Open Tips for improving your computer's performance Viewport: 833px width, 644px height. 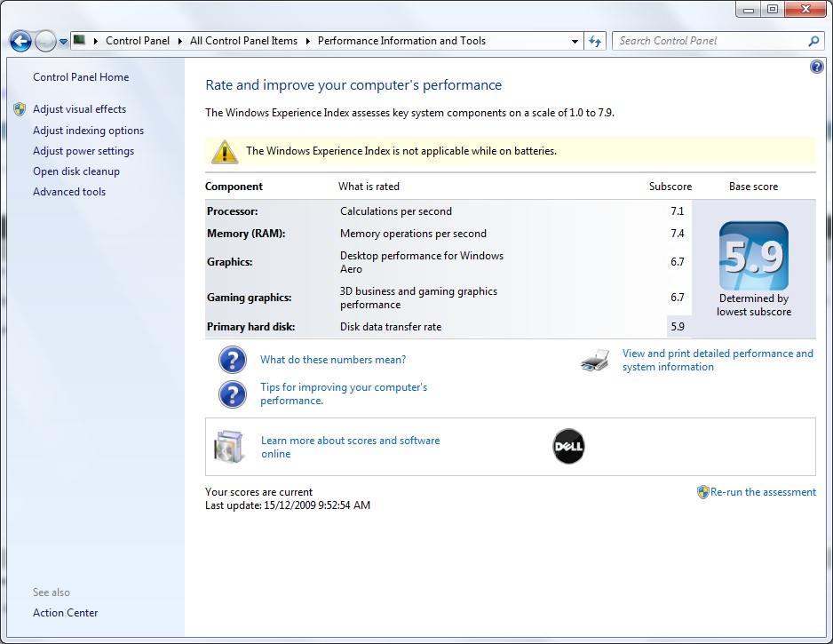tap(344, 394)
